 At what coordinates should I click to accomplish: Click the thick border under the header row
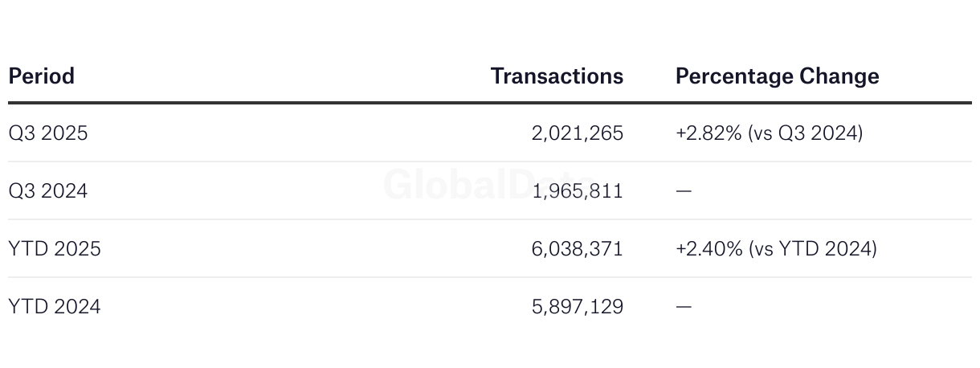490,103
